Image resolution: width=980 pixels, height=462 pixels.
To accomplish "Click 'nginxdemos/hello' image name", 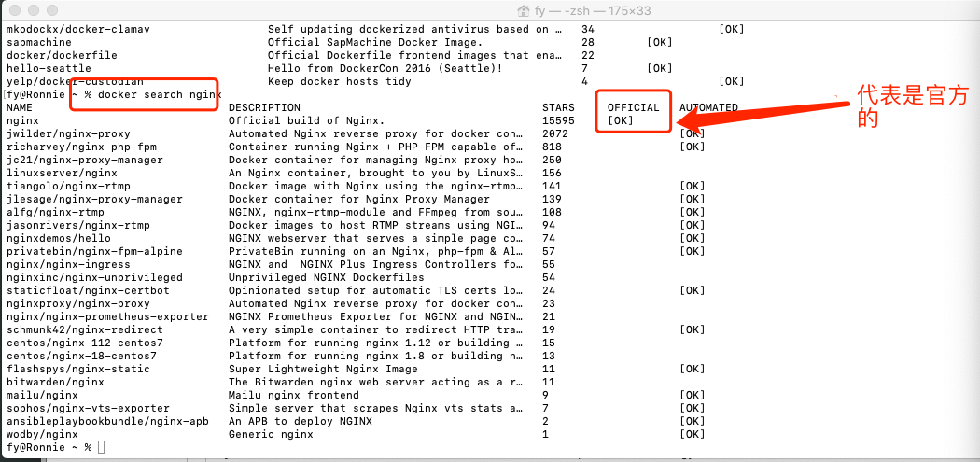I will (x=59, y=238).
